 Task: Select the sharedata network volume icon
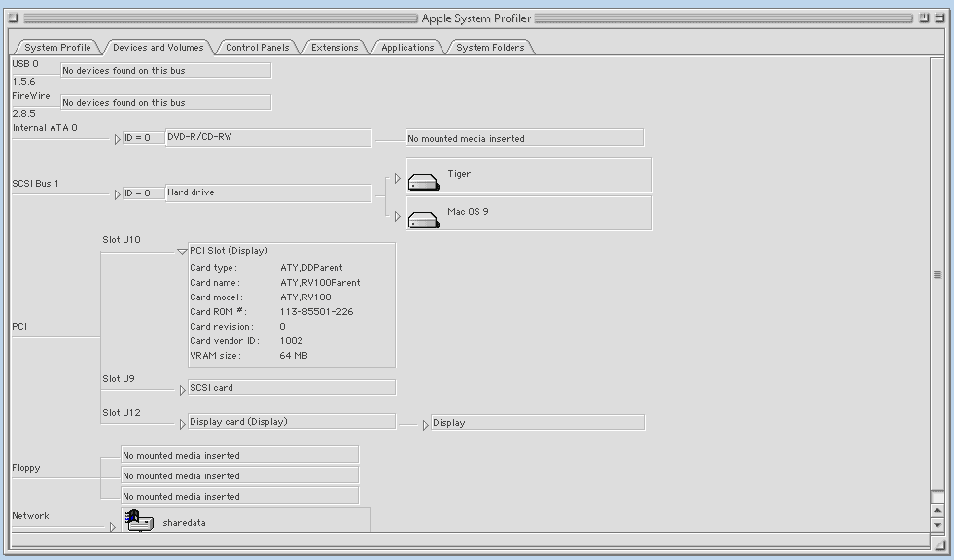click(x=139, y=520)
